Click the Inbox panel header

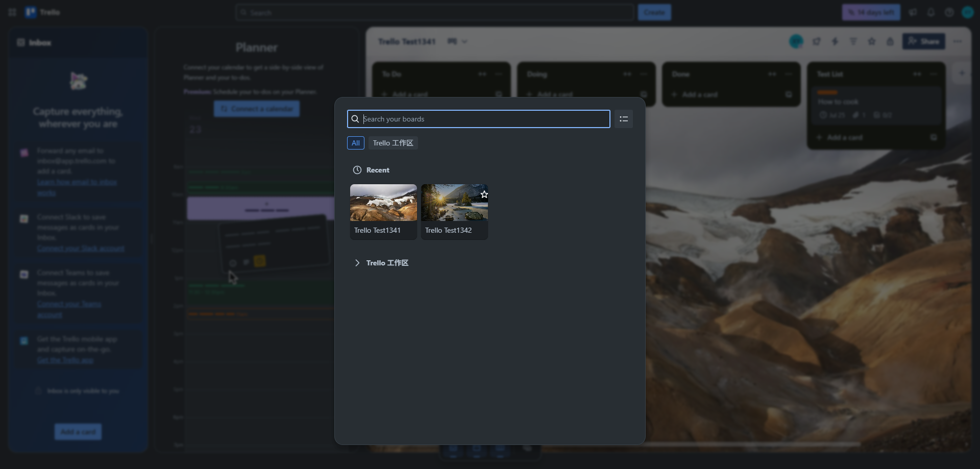click(x=78, y=42)
